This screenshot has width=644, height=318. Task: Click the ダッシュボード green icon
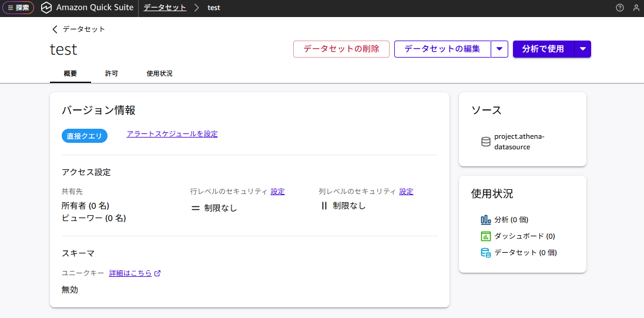pos(486,236)
